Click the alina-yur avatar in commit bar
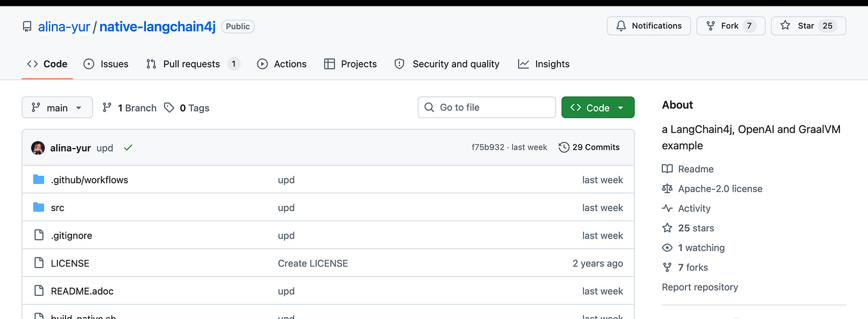868x319 pixels. click(38, 148)
